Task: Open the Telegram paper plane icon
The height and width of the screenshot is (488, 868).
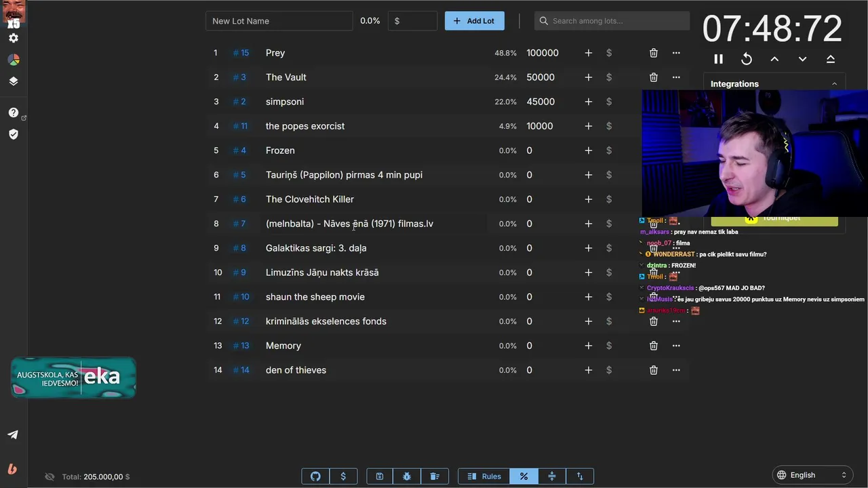Action: [x=13, y=435]
